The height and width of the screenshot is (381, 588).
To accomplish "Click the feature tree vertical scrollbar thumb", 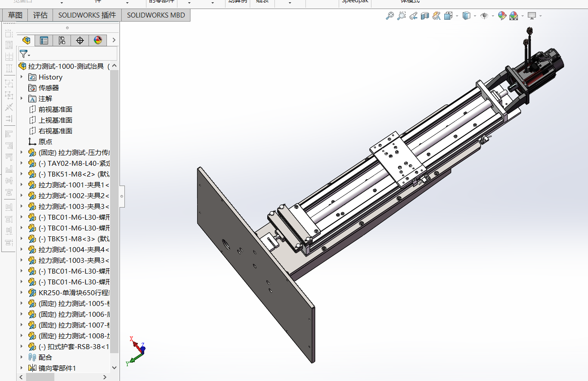I will pyautogui.click(x=114, y=211).
